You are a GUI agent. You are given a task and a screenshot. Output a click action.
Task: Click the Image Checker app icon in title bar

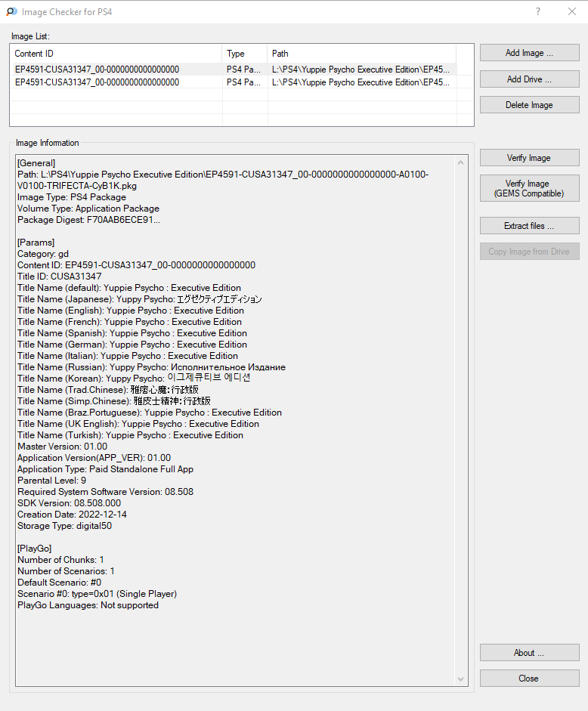click(x=12, y=12)
